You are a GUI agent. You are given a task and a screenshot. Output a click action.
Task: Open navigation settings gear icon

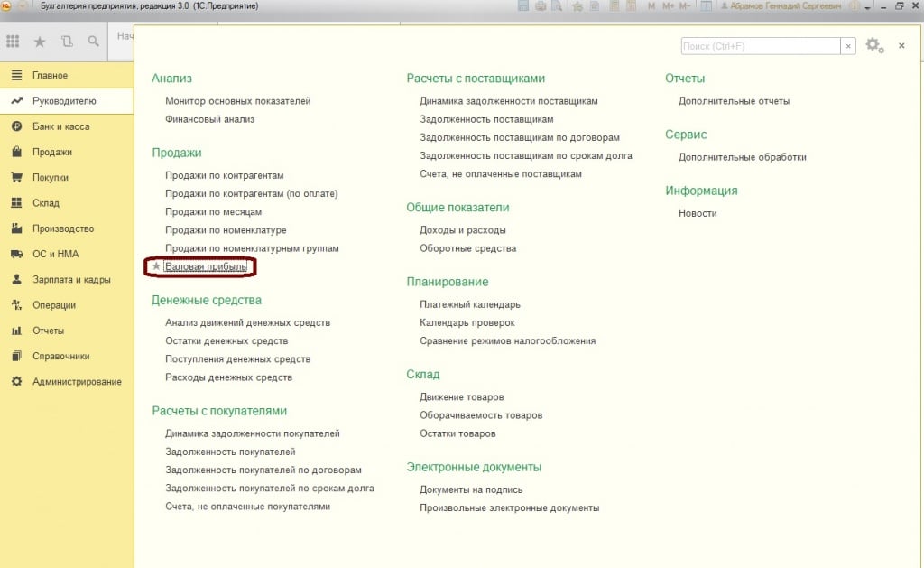coord(873,45)
